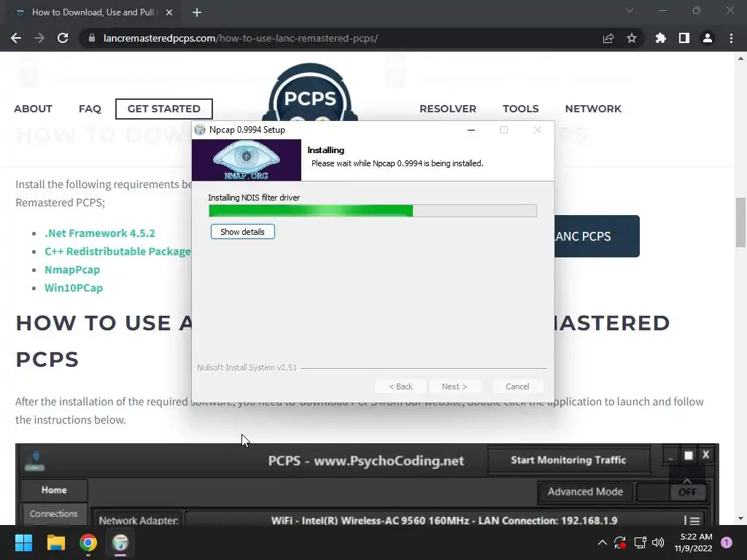Open the RESOLVER menu item
747x560 pixels.
pyautogui.click(x=448, y=109)
